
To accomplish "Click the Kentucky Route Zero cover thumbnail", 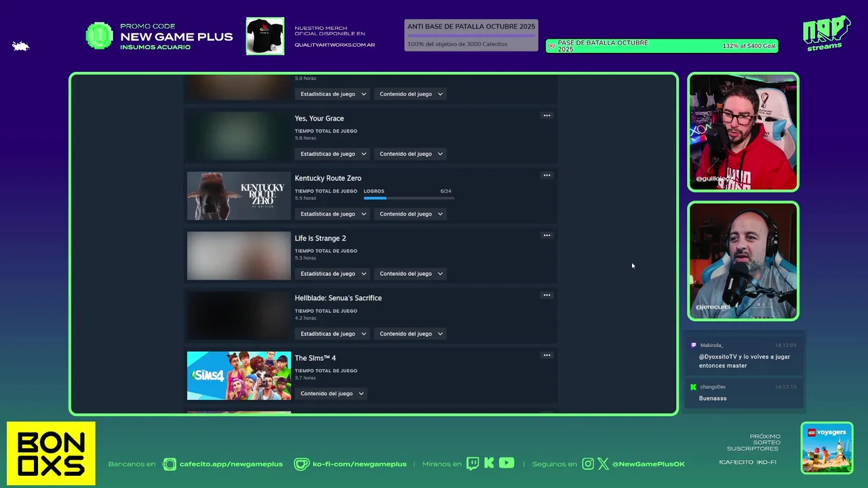I will pos(239,196).
